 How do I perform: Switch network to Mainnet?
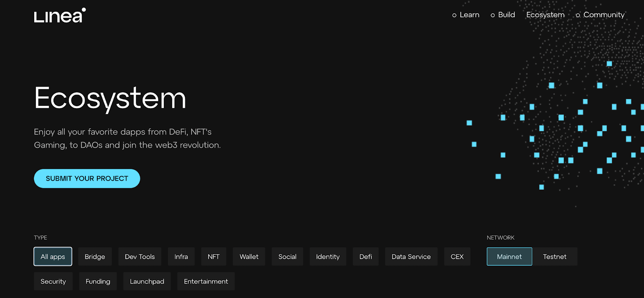pyautogui.click(x=510, y=257)
